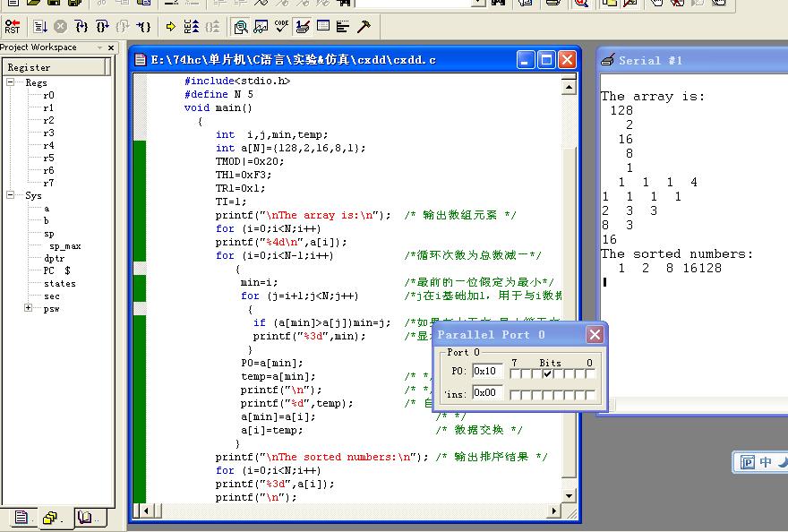Uncheck the checked P0 bit 4 box
Image resolution: width=788 pixels, height=532 pixels.
pyautogui.click(x=547, y=373)
